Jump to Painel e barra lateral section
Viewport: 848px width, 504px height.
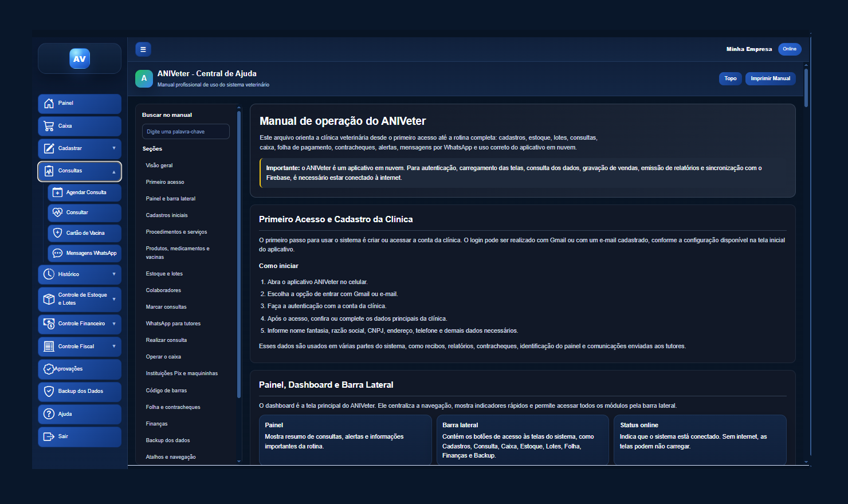pos(171,199)
